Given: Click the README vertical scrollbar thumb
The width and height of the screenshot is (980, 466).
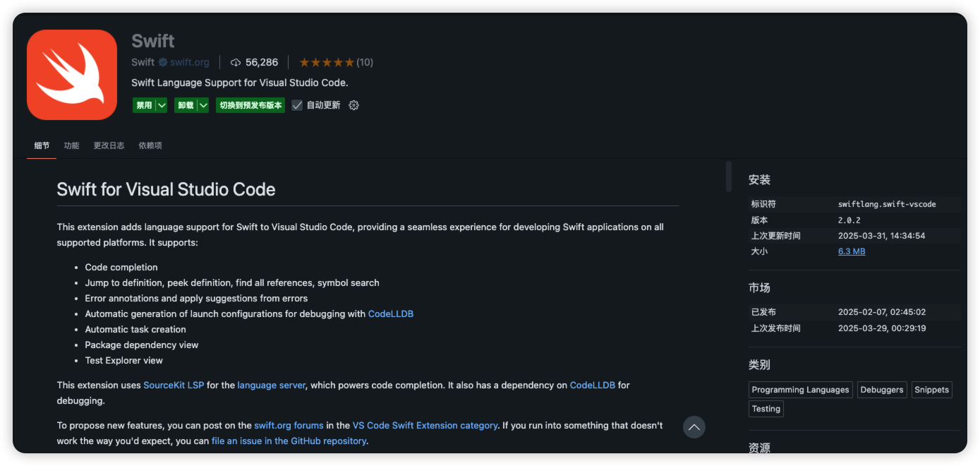Looking at the screenshot, I should [x=729, y=177].
